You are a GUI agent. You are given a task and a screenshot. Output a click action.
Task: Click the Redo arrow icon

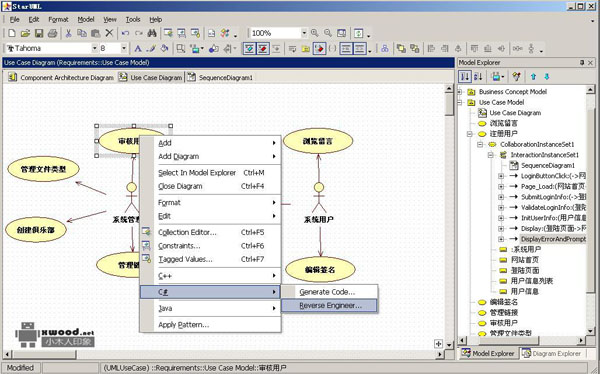pos(139,33)
